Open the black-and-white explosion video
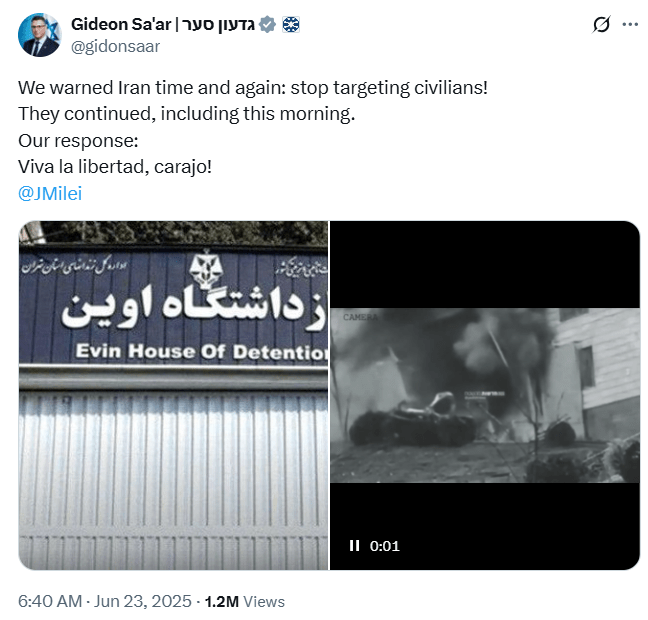648x620 pixels. coord(485,395)
